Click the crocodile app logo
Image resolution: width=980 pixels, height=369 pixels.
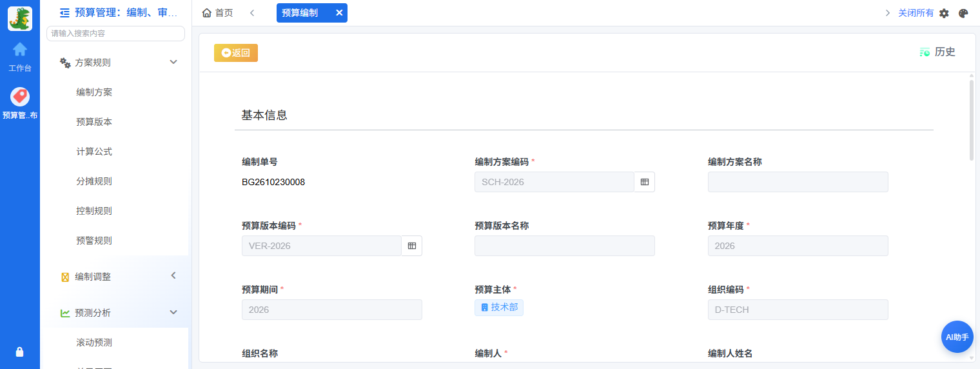(x=20, y=18)
